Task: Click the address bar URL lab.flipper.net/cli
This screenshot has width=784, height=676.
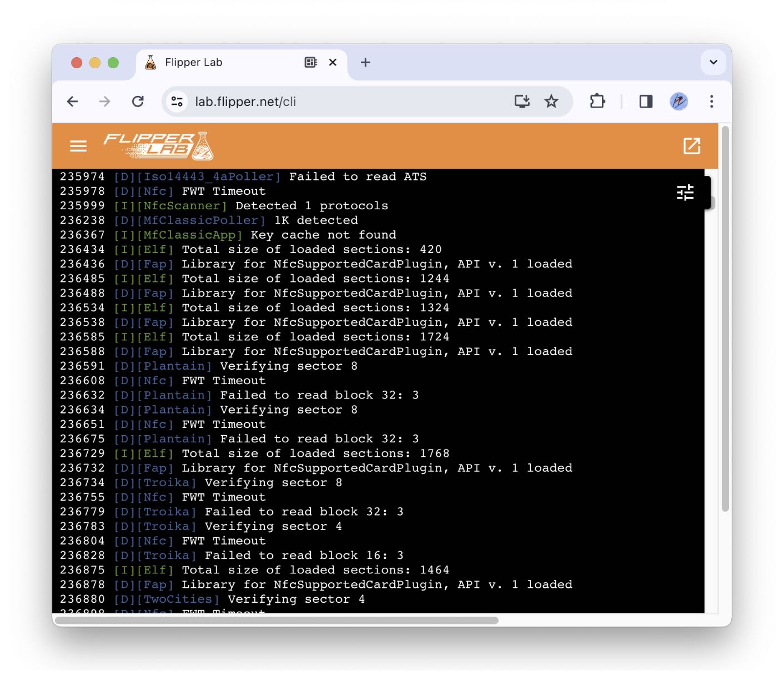Action: pyautogui.click(x=245, y=102)
